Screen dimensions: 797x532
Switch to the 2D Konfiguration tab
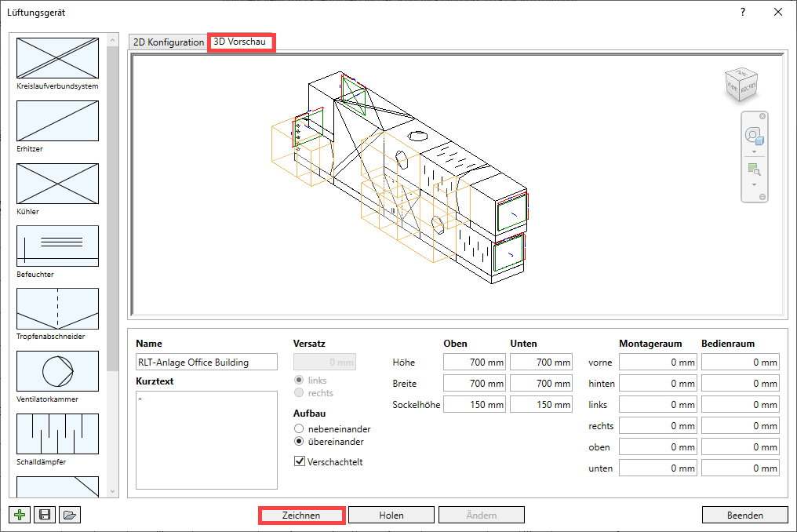[168, 42]
